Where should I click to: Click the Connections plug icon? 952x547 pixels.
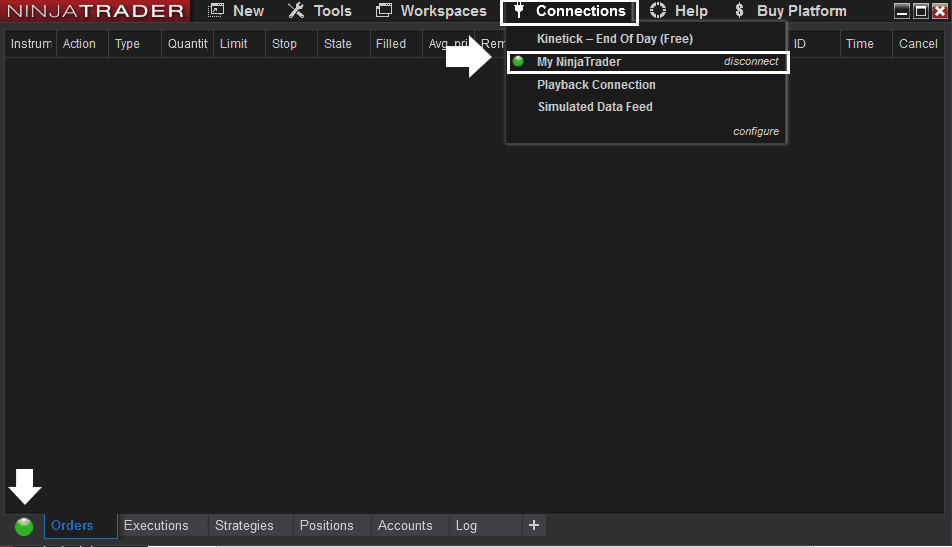[x=518, y=10]
